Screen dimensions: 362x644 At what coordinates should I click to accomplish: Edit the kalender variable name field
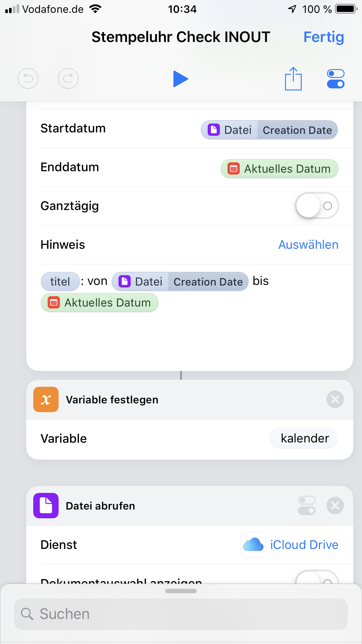(304, 438)
